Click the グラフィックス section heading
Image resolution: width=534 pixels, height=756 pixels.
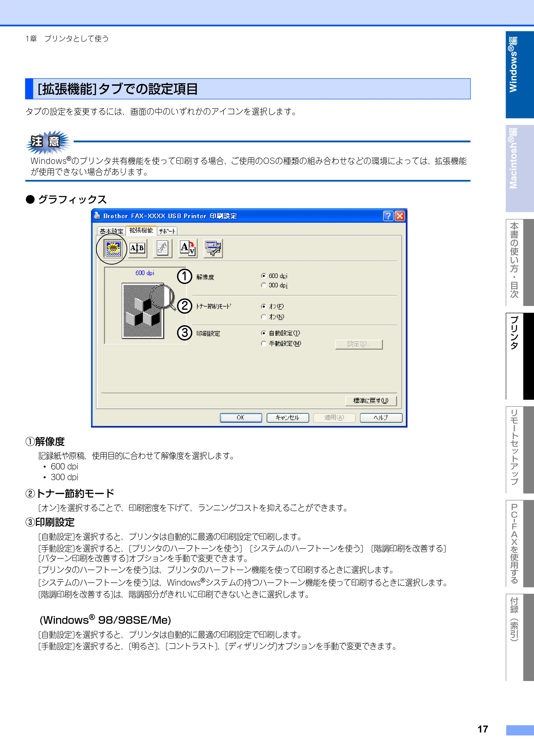(72, 199)
